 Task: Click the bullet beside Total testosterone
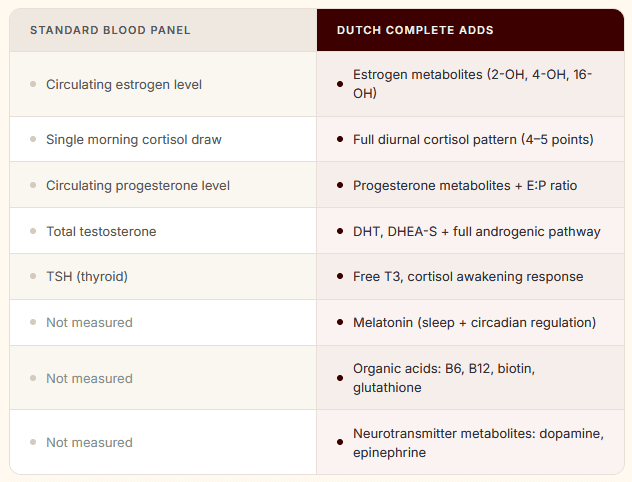coord(33,231)
